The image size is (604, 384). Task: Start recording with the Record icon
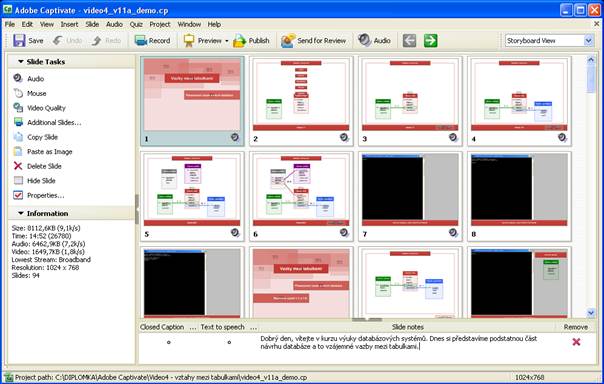click(141, 40)
